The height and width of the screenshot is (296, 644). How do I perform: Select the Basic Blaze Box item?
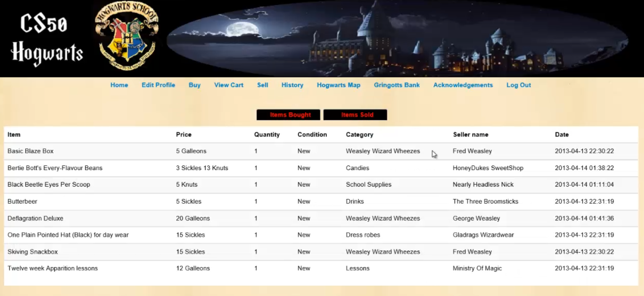click(x=30, y=151)
